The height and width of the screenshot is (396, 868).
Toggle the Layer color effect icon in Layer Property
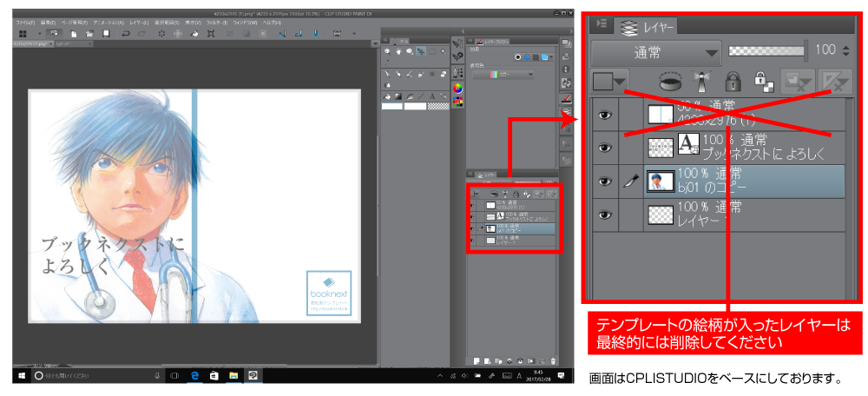[545, 57]
